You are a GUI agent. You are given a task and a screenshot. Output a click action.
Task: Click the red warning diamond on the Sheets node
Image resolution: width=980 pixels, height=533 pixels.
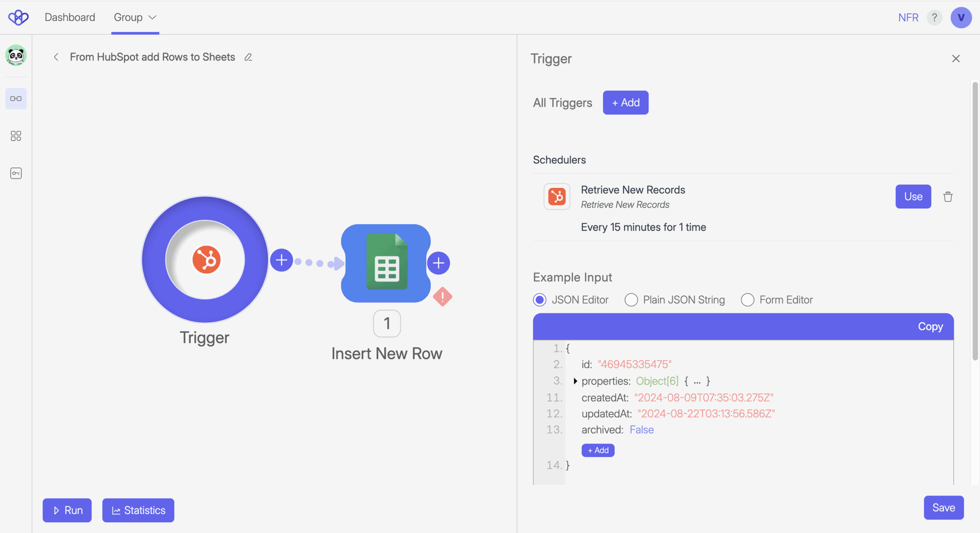click(x=443, y=297)
